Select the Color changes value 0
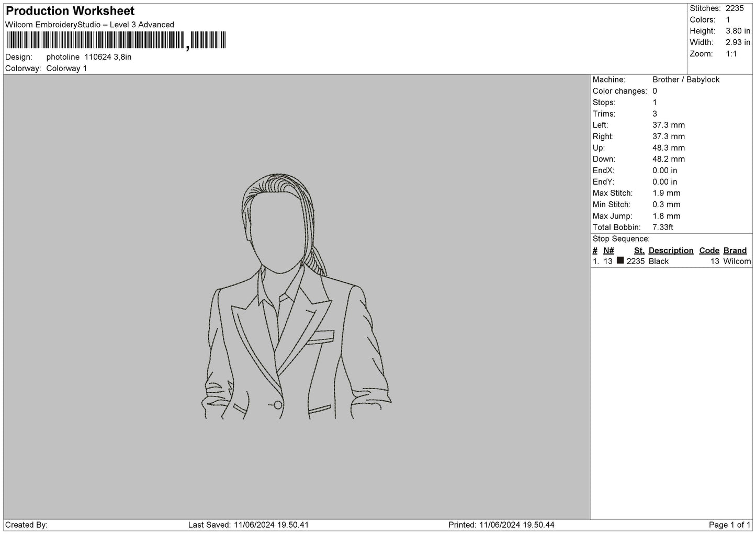This screenshot has height=534, width=756. coord(655,91)
